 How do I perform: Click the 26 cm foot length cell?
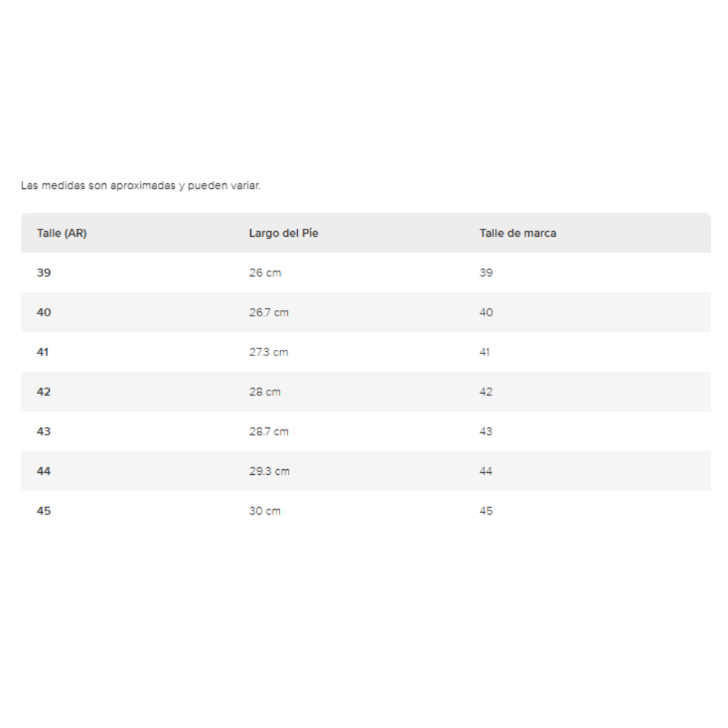265,272
